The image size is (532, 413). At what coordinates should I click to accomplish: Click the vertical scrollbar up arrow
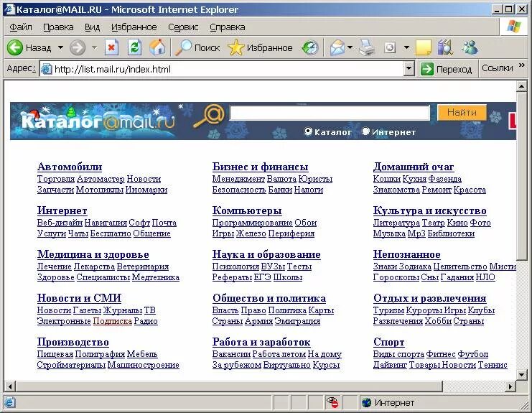522,86
